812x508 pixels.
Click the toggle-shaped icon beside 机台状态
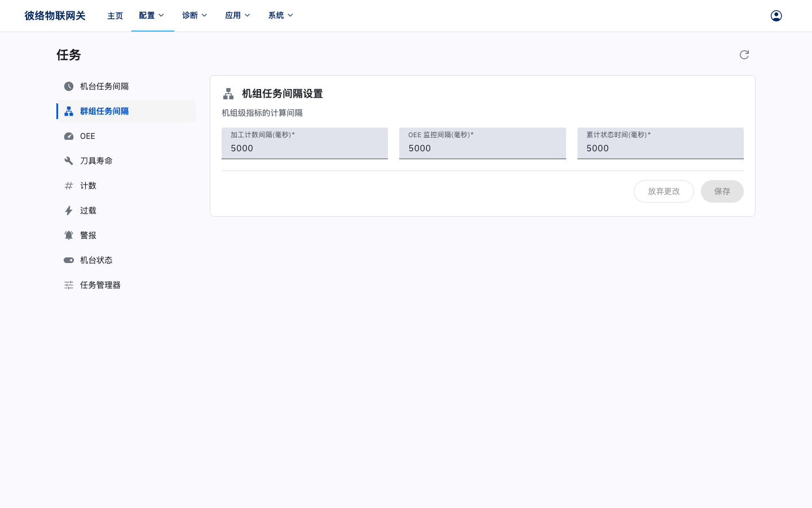[x=69, y=260]
